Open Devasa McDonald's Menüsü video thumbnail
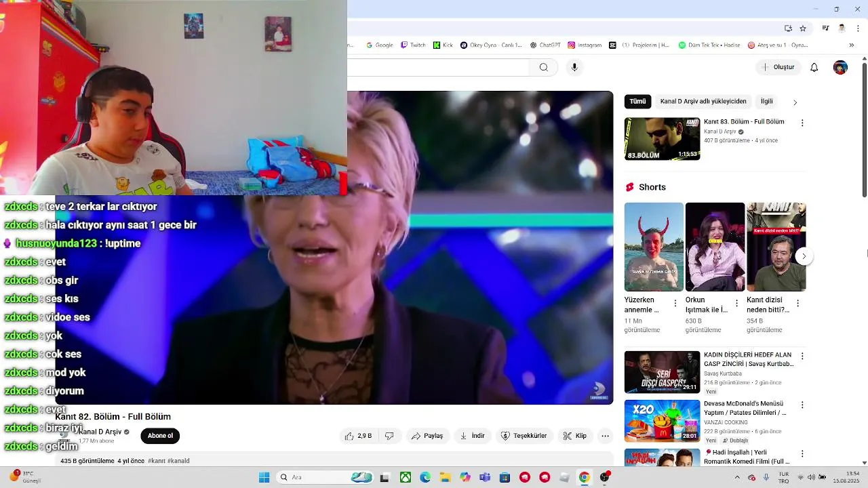The width and height of the screenshot is (868, 488). tap(662, 421)
